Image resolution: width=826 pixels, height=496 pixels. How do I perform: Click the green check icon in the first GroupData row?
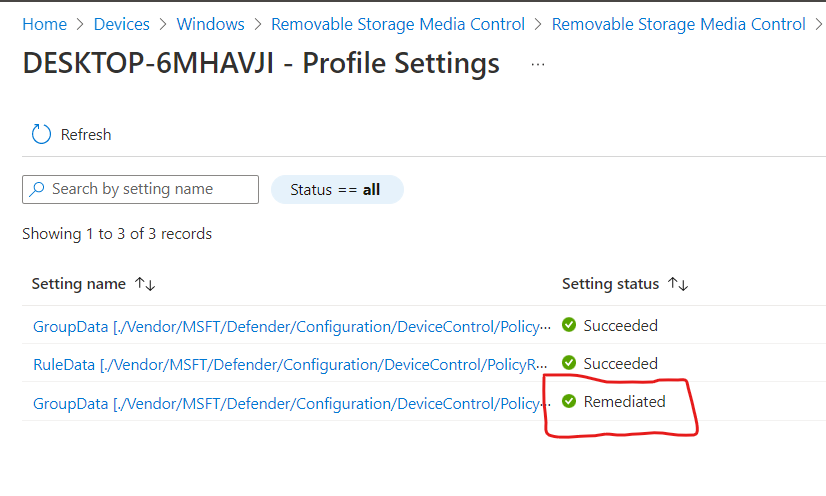[569, 325]
